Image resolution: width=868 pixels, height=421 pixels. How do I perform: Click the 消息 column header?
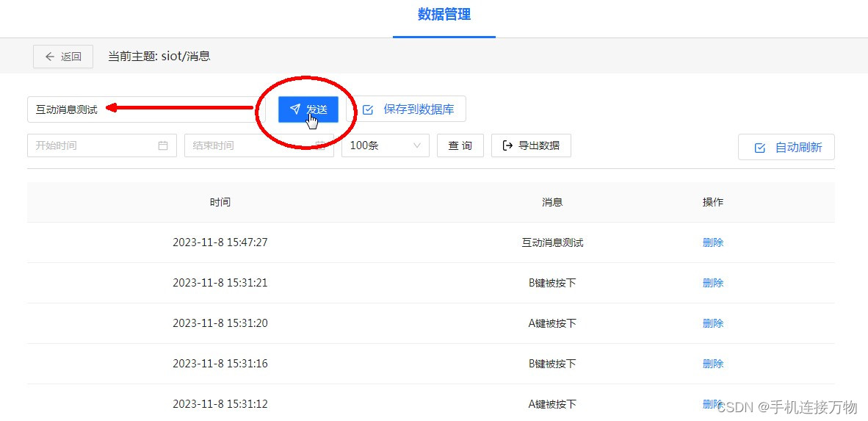pyautogui.click(x=552, y=202)
